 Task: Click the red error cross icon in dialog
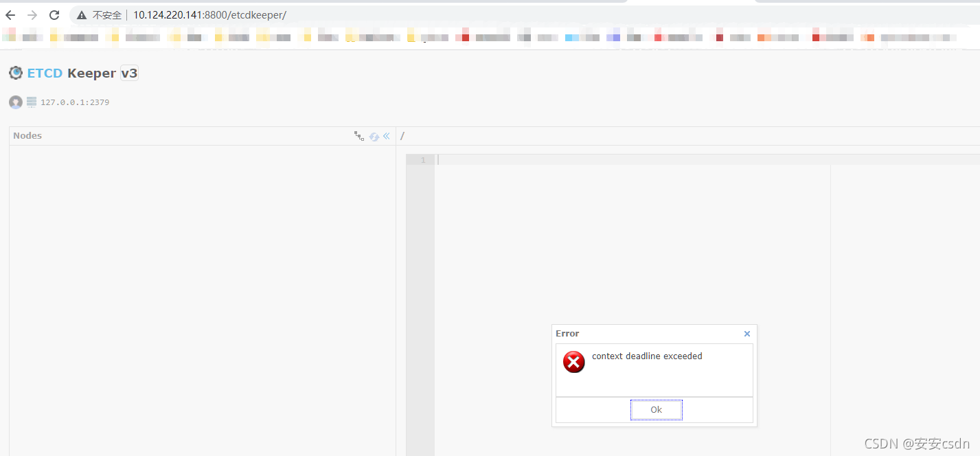click(x=573, y=362)
